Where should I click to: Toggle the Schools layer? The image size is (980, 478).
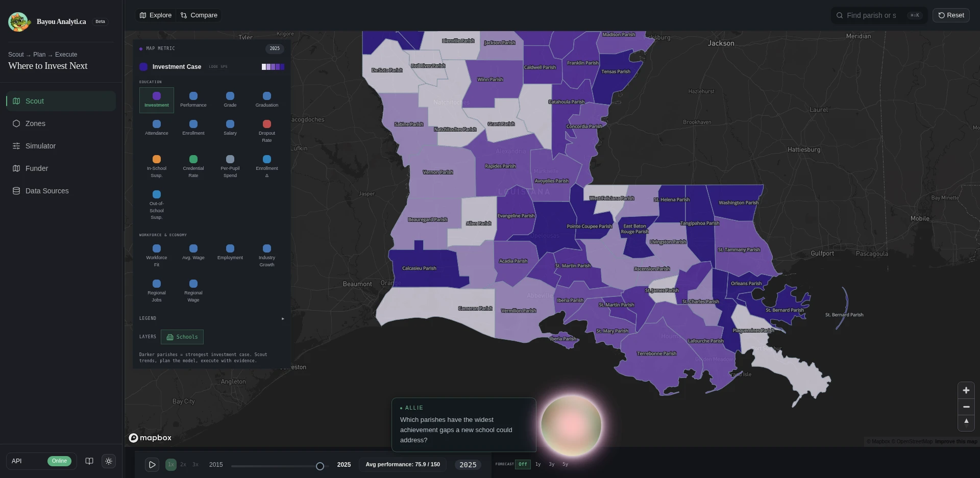coord(182,337)
